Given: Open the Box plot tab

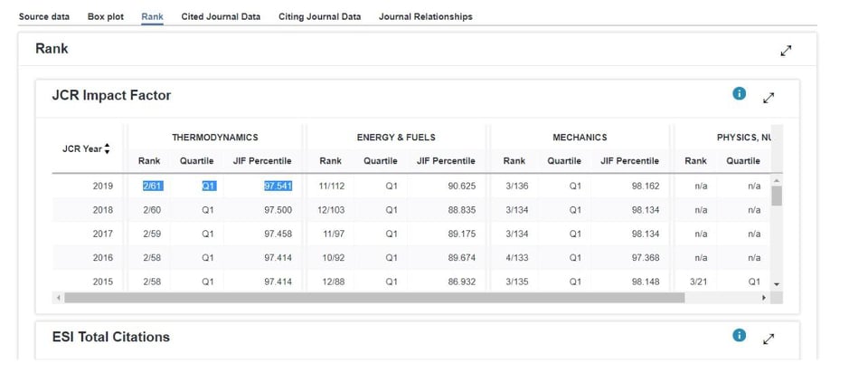Looking at the screenshot, I should click(106, 16).
